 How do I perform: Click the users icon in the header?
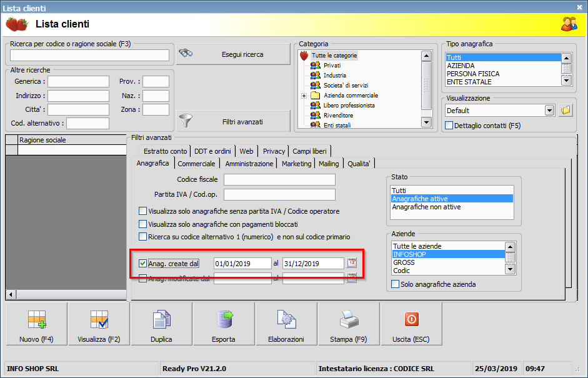tap(569, 24)
